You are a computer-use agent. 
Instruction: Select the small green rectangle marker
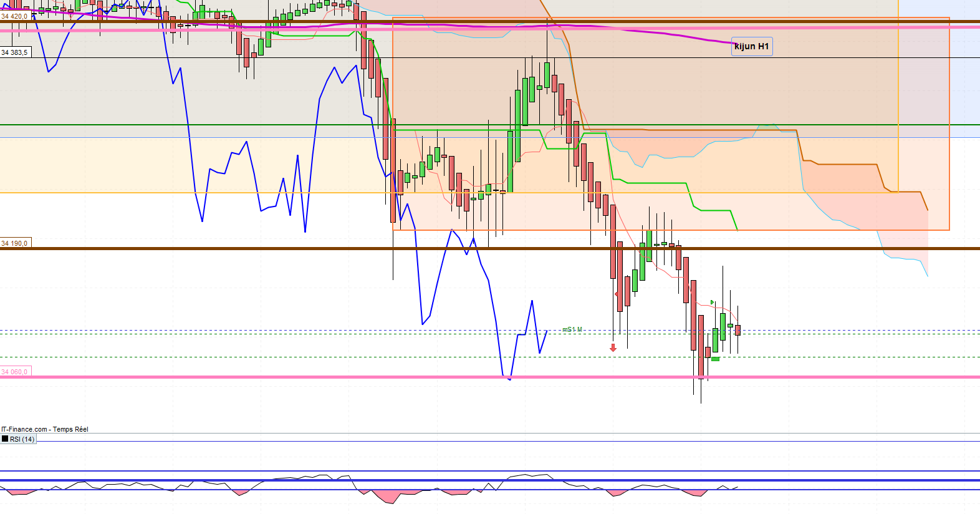point(715,359)
